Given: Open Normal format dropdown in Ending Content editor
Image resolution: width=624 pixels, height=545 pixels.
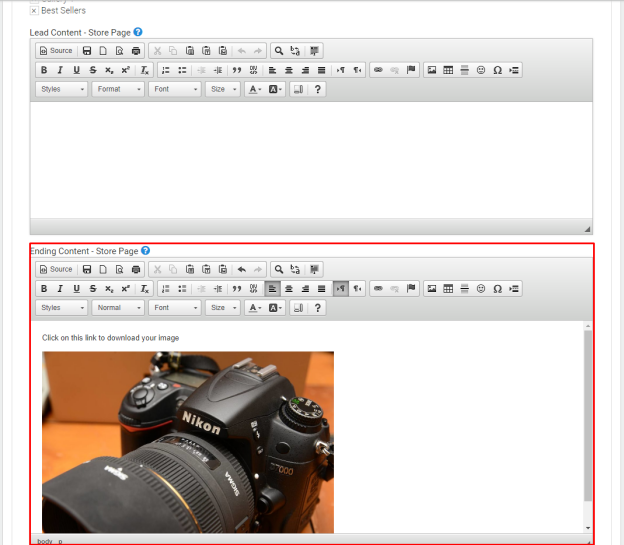Looking at the screenshot, I should (118, 308).
